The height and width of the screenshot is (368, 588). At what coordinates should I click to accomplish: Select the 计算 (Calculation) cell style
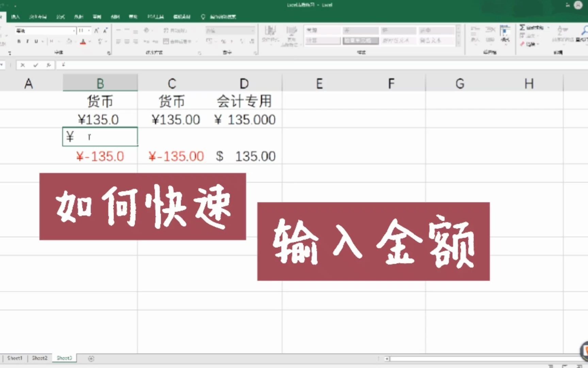pos(323,41)
